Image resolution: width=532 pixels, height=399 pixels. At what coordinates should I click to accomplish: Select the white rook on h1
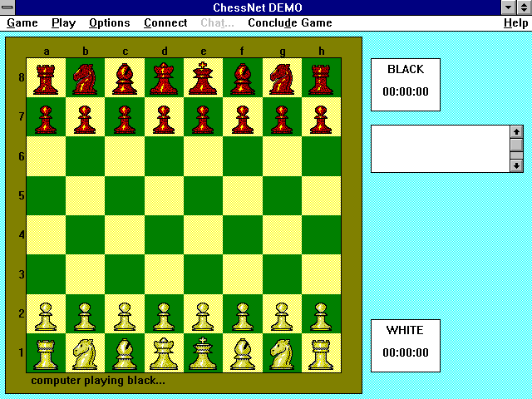[x=321, y=355]
